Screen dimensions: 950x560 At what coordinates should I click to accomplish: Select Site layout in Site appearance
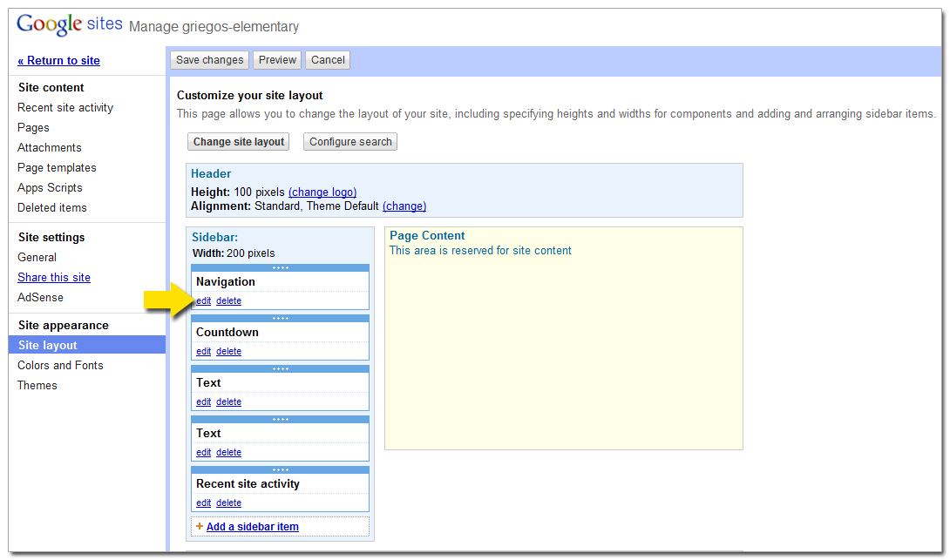coord(86,345)
